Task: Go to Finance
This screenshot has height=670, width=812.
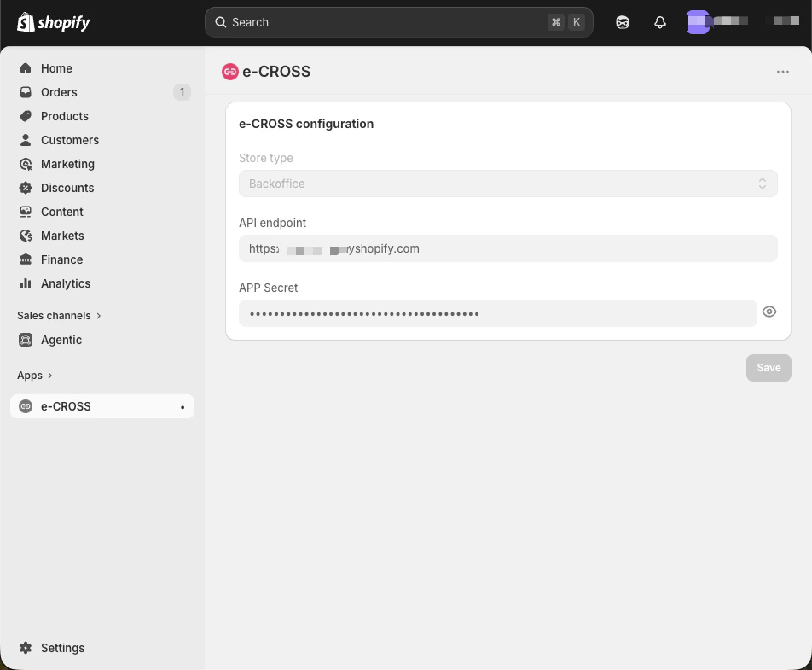Action: click(102, 259)
